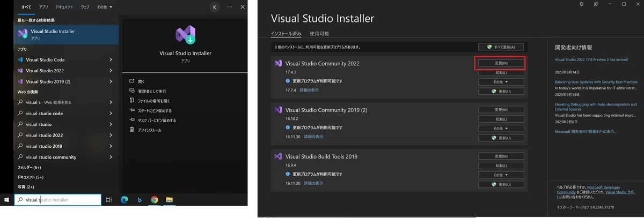Open Balancing User Updates with Security news link
This screenshot has height=218, width=644.
[596, 82]
